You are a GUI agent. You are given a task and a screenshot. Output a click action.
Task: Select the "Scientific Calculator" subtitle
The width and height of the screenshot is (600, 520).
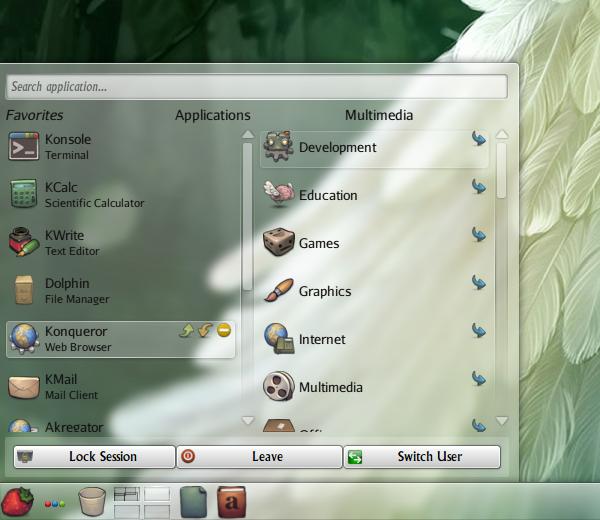pyautogui.click(x=95, y=203)
